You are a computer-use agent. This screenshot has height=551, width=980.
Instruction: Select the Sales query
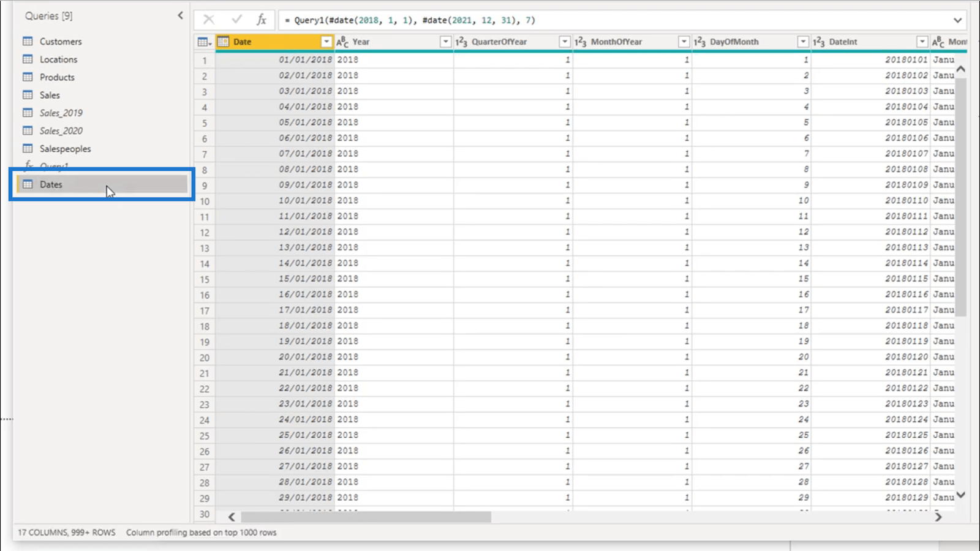[x=50, y=95]
